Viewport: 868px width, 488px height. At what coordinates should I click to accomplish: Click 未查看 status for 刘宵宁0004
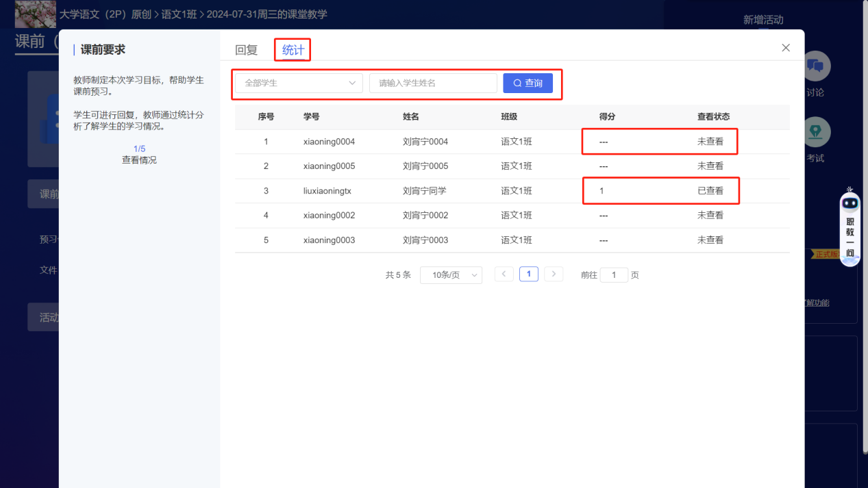(x=711, y=141)
